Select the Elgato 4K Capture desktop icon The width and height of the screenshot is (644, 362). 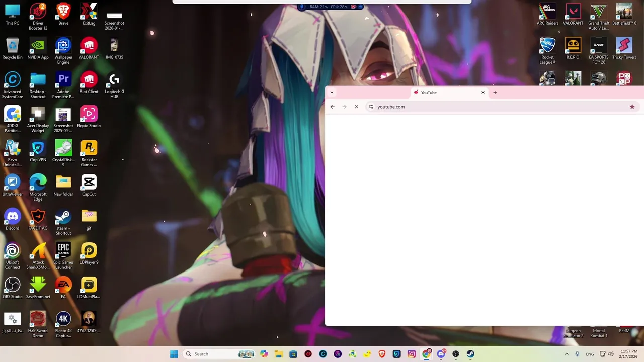[63, 324]
